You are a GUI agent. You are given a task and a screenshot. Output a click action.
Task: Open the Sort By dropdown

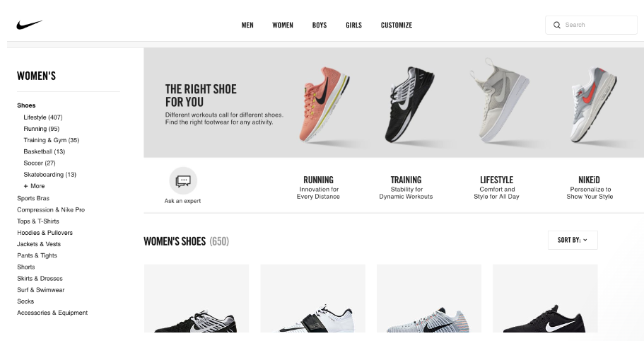pyautogui.click(x=573, y=240)
